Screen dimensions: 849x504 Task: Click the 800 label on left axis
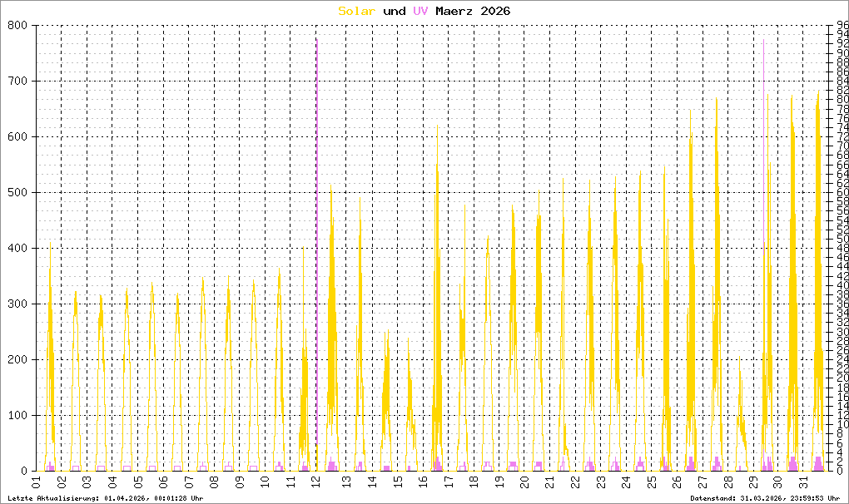(x=17, y=26)
